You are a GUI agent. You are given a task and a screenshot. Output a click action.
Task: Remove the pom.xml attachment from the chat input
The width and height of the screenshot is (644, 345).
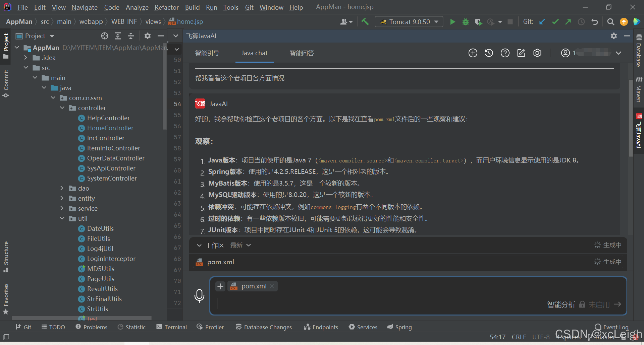pyautogui.click(x=272, y=286)
